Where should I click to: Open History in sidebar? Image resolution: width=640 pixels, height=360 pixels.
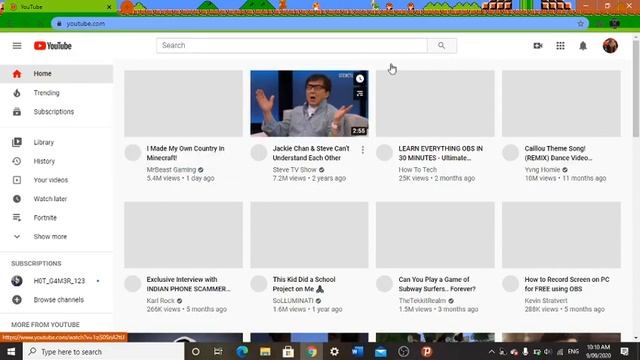56,161
